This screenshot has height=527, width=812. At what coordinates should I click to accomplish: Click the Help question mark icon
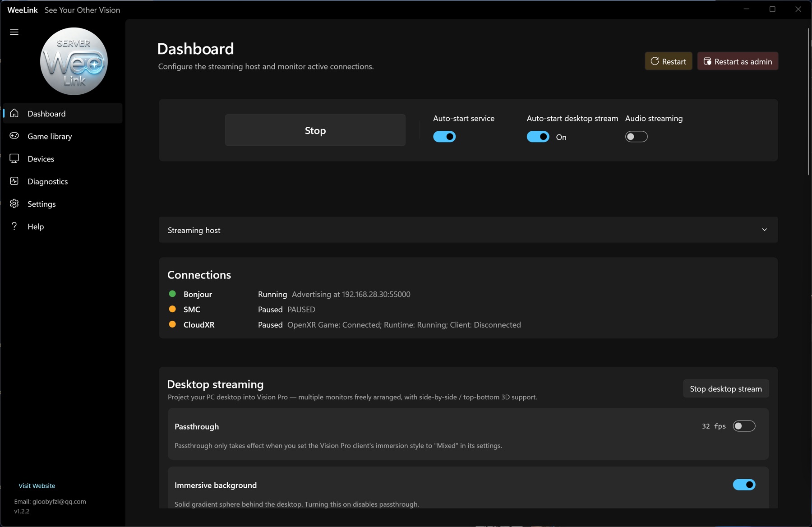14,226
